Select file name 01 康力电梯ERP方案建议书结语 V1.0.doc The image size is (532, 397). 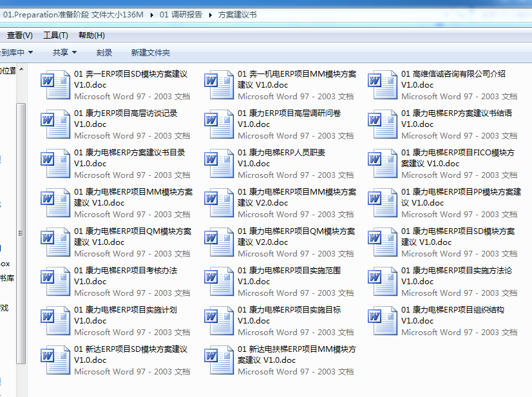[457, 119]
